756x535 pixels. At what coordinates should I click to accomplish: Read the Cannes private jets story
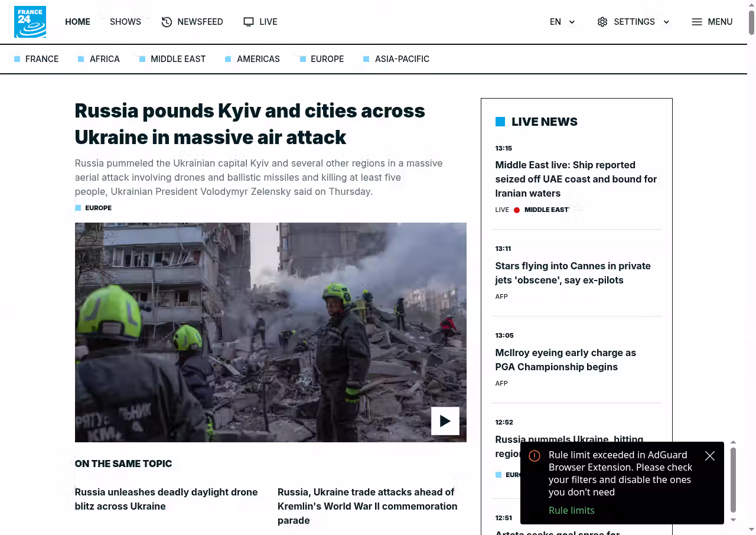point(573,273)
